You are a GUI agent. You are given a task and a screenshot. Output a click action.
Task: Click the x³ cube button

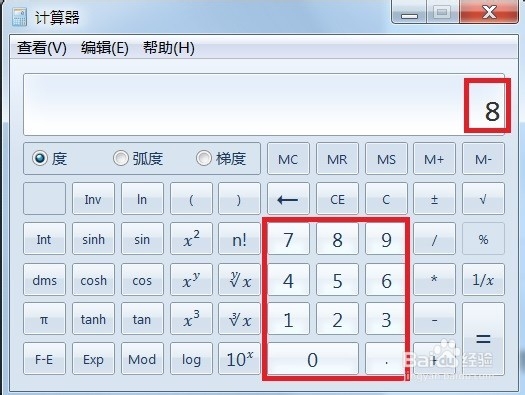tap(191, 319)
